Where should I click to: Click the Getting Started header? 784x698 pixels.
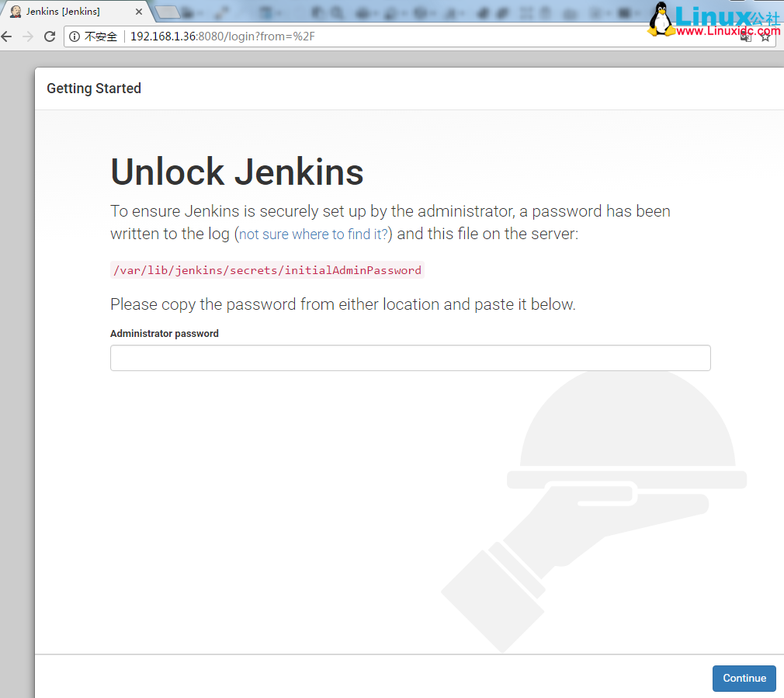coord(93,89)
